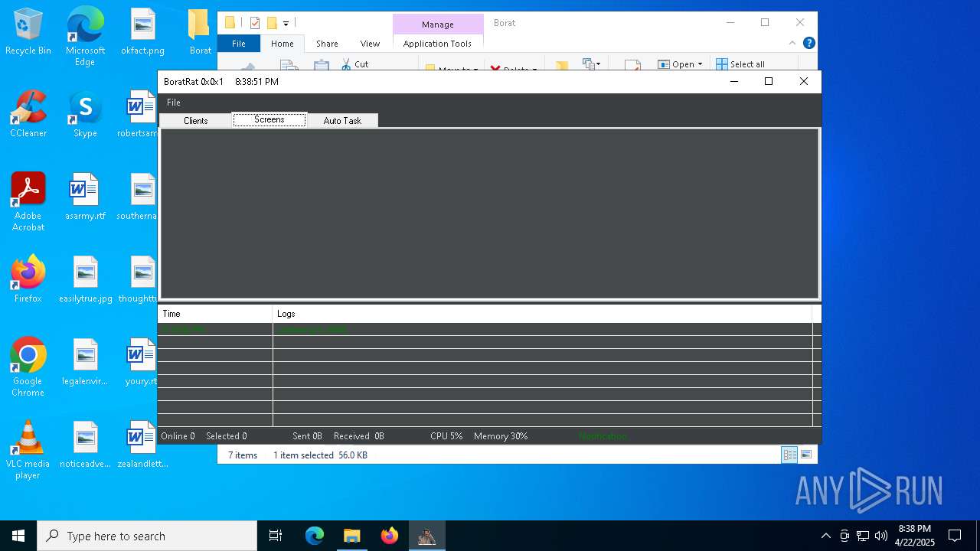
Task: Select the Adobe Acrobat desktop shortcut
Action: coord(28,202)
